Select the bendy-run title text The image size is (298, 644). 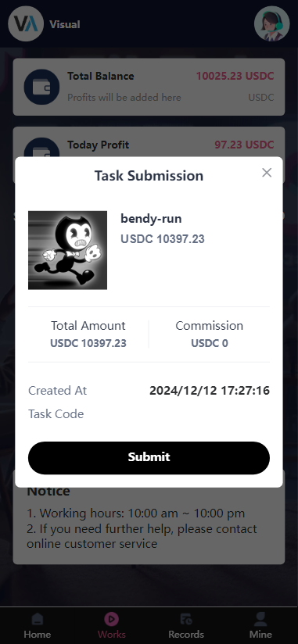pyautogui.click(x=151, y=219)
